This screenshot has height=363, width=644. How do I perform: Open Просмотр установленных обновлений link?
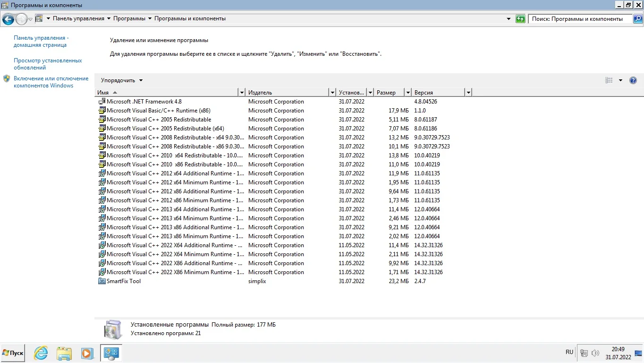point(48,64)
